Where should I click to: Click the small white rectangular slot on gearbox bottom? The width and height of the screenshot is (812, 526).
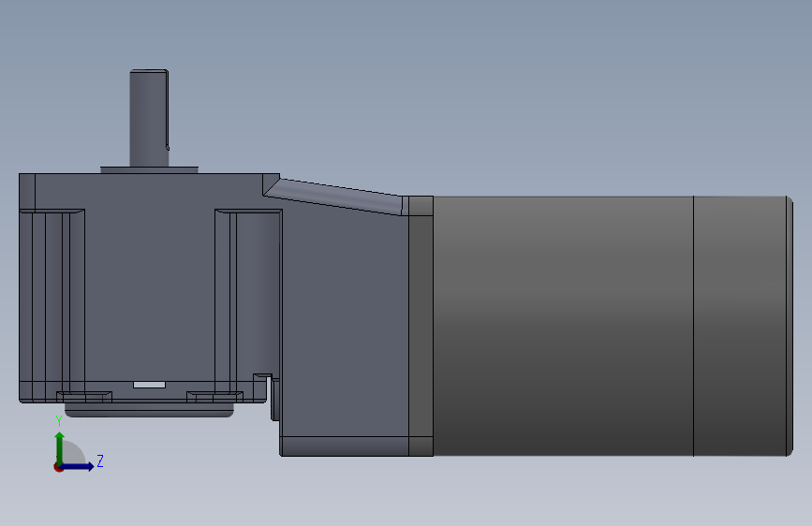[149, 385]
